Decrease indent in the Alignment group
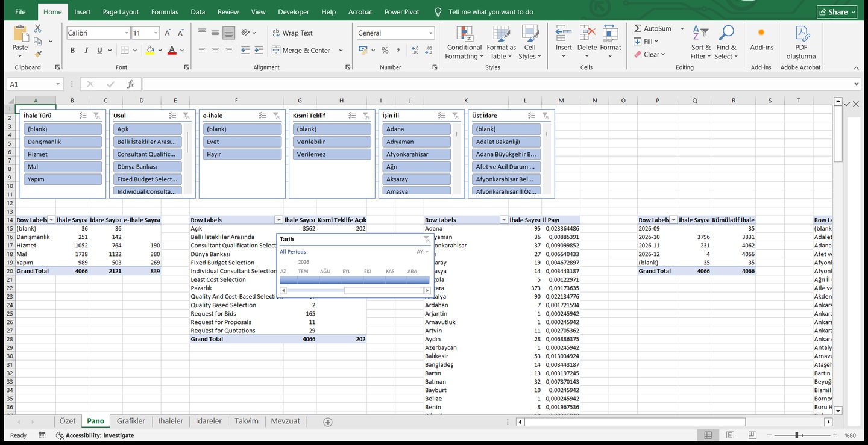The width and height of the screenshot is (868, 445). (x=245, y=51)
